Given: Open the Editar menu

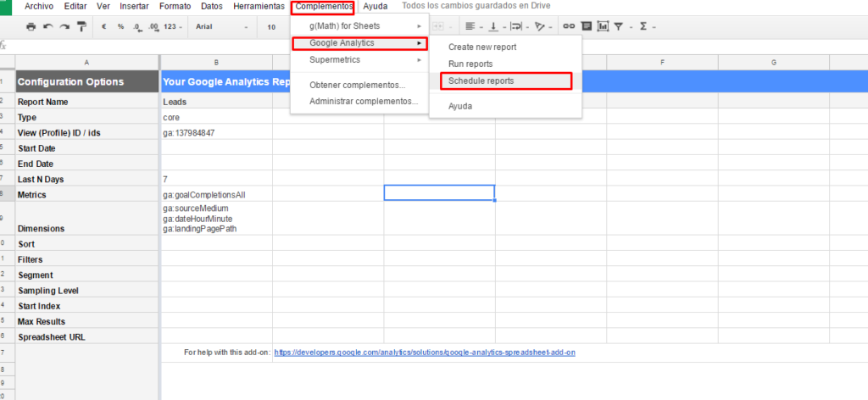Looking at the screenshot, I should (75, 6).
